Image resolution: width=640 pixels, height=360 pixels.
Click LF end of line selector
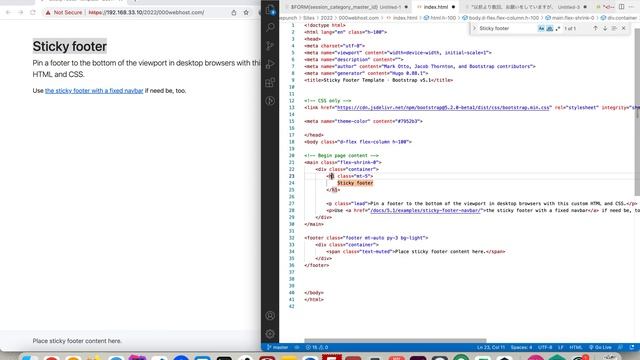(561, 347)
